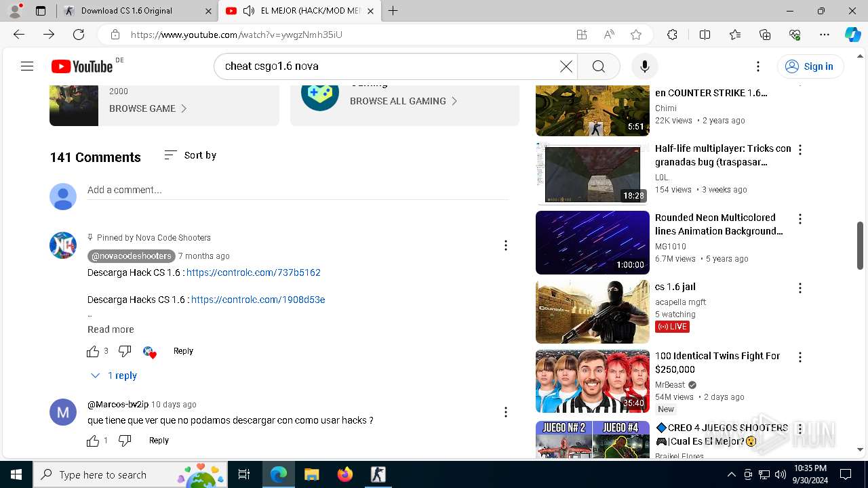Click the browser back arrow

coord(19,35)
